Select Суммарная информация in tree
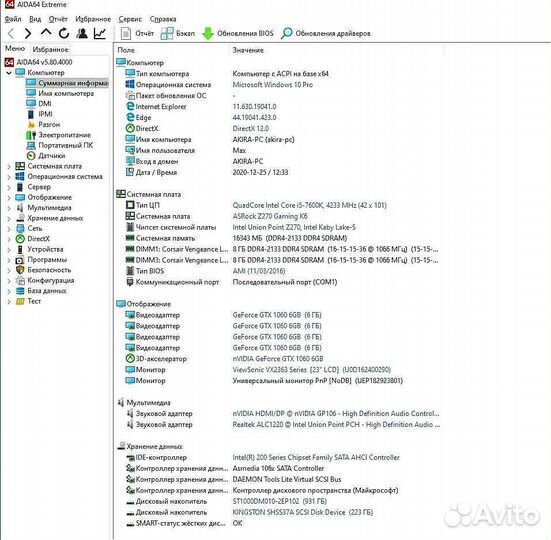 67,83
